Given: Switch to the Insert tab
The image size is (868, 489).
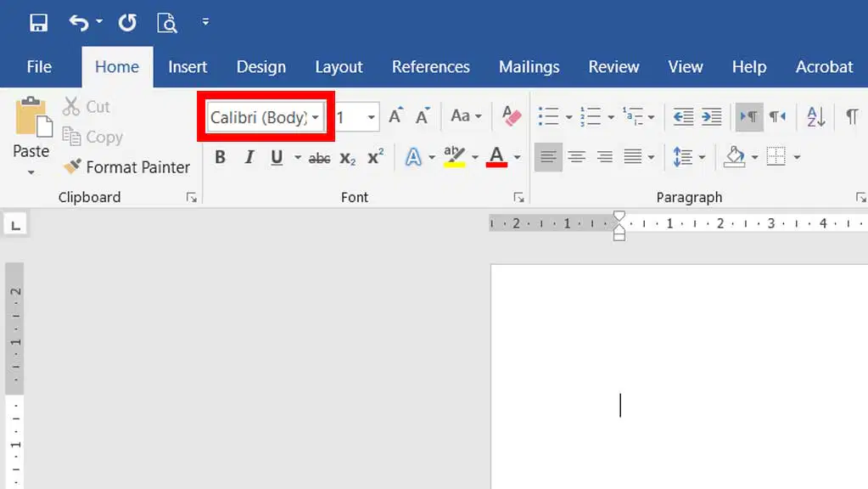Looking at the screenshot, I should (188, 67).
